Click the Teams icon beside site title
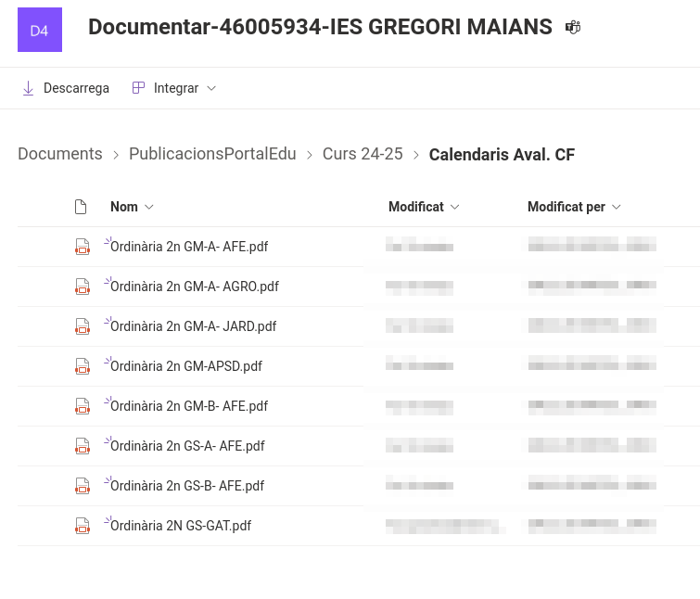Image resolution: width=700 pixels, height=599 pixels. click(573, 28)
